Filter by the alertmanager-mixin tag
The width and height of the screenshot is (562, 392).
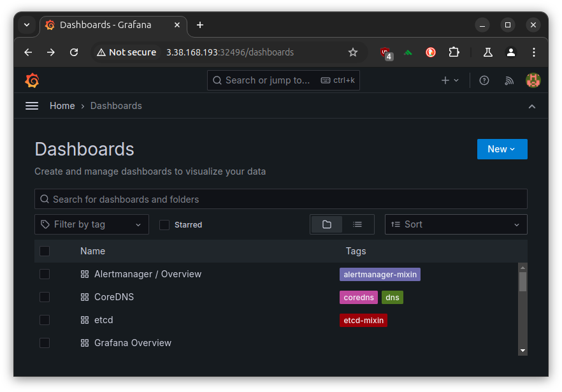coord(380,275)
